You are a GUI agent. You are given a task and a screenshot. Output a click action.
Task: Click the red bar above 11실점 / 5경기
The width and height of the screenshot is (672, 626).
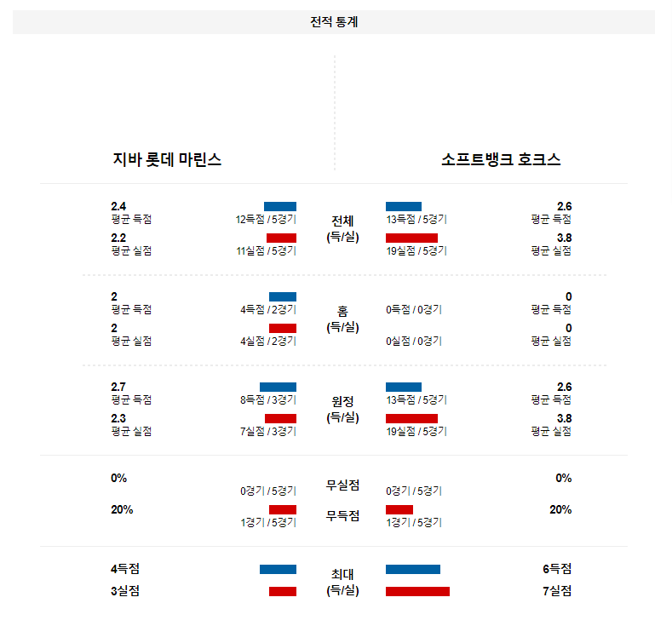[x=281, y=238]
